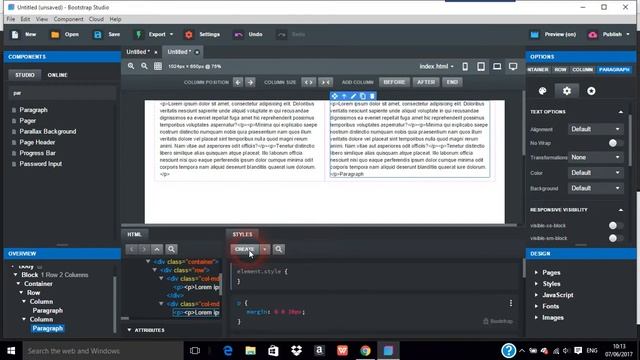Click the New file toolbar icon
Image resolution: width=640 pixels, height=360 pixels.
(15, 35)
